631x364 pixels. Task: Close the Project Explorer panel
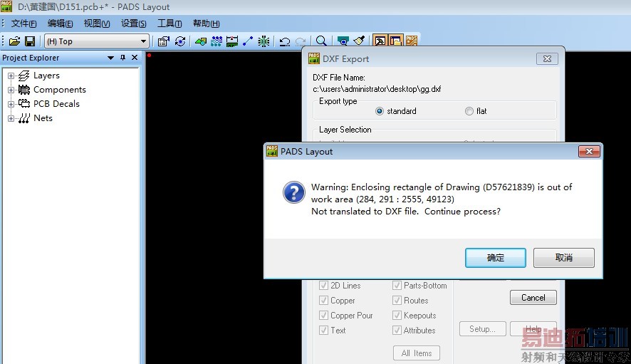(135, 58)
